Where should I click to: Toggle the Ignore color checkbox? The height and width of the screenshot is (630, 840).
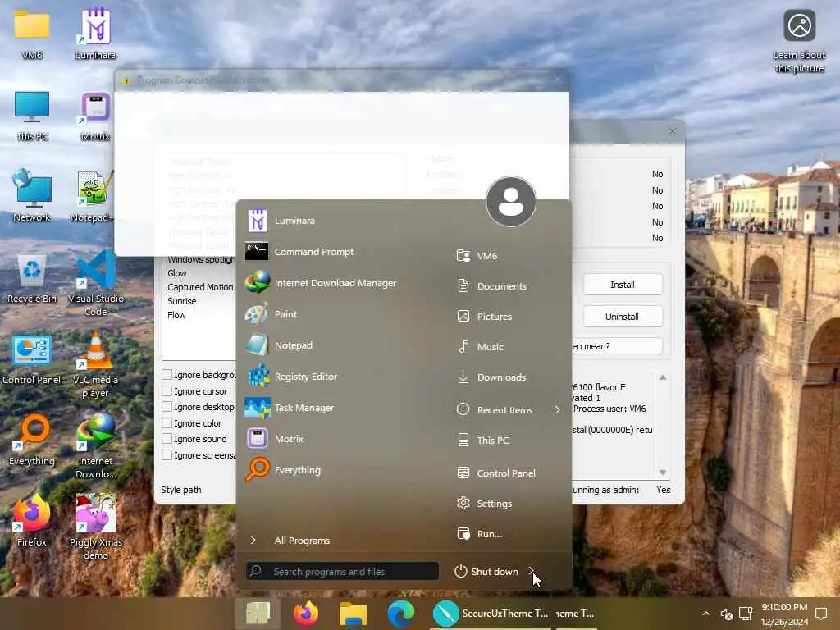167,423
